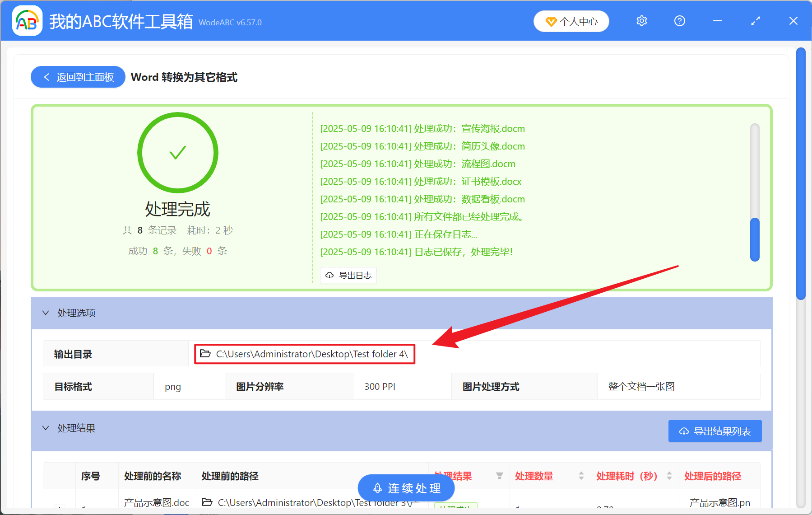
Task: Open the 个人中心 menu
Action: tap(571, 21)
